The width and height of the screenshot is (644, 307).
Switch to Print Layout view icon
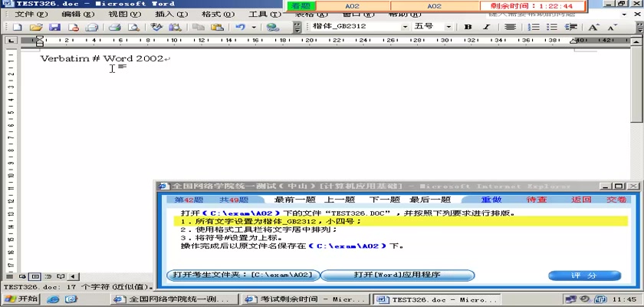(35, 276)
